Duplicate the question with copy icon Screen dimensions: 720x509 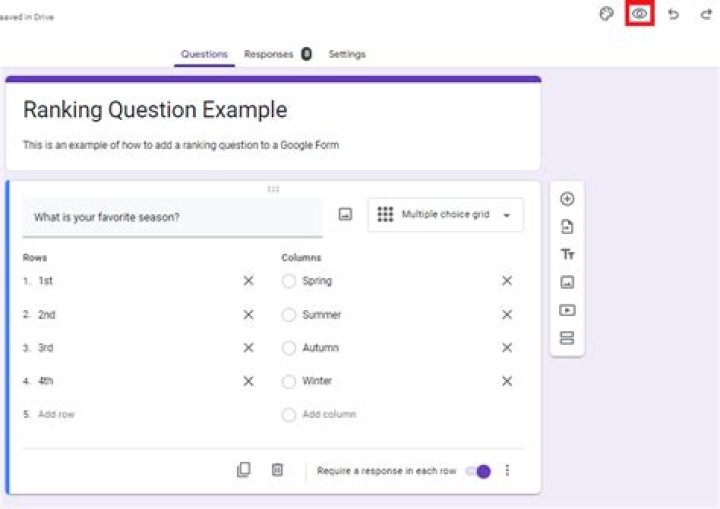coord(244,470)
